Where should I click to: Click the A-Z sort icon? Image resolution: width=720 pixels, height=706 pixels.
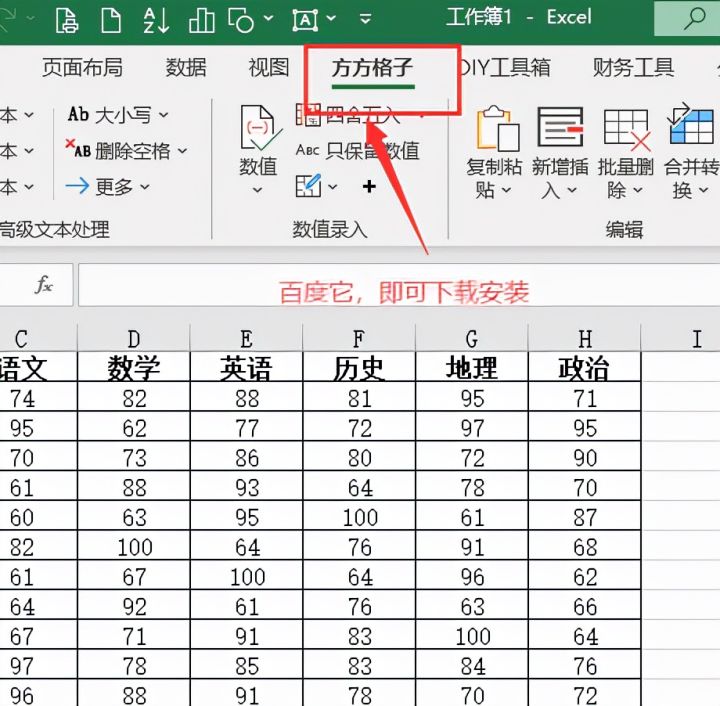[x=156, y=20]
